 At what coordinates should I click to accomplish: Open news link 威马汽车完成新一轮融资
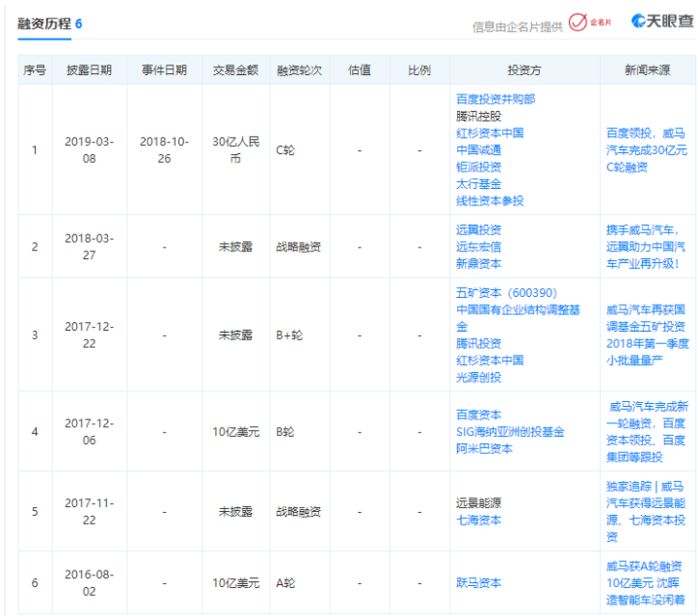647,431
